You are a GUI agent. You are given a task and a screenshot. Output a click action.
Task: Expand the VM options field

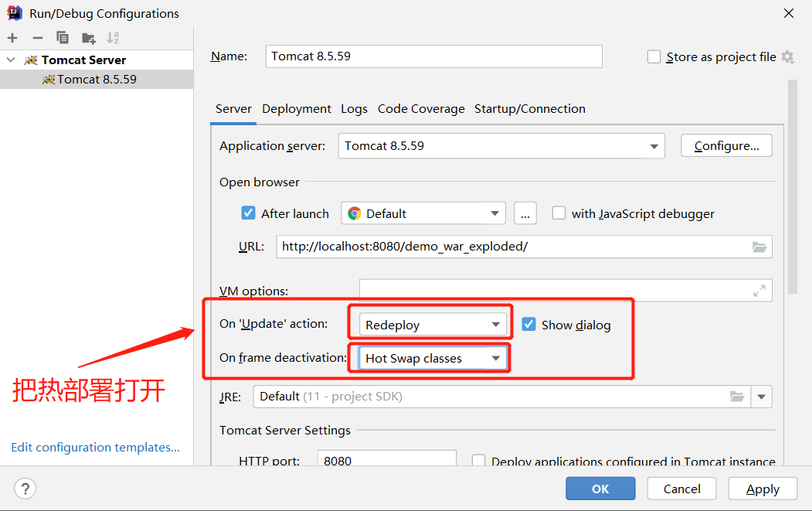click(759, 291)
